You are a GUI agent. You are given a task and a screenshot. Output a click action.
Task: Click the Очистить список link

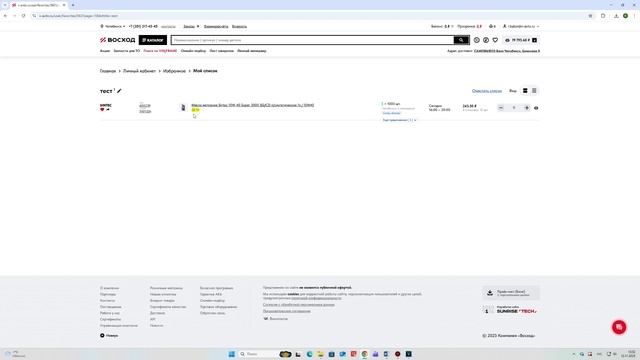(x=487, y=91)
